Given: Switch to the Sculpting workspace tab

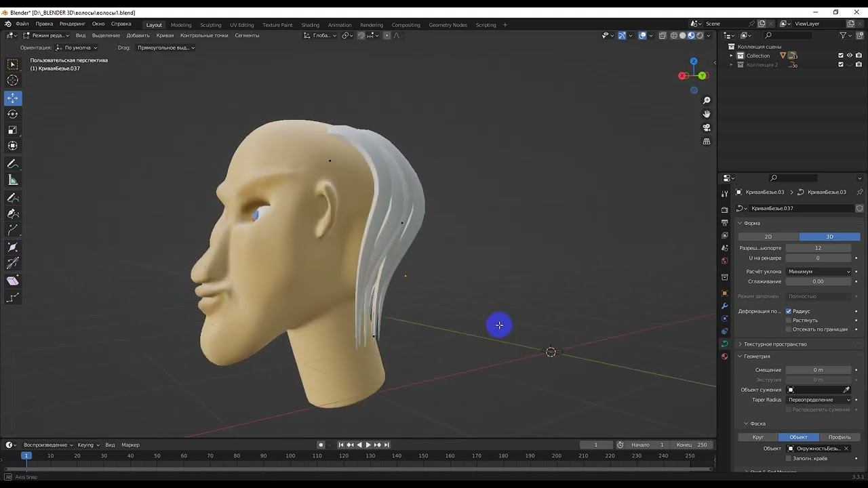Looking at the screenshot, I should 210,25.
